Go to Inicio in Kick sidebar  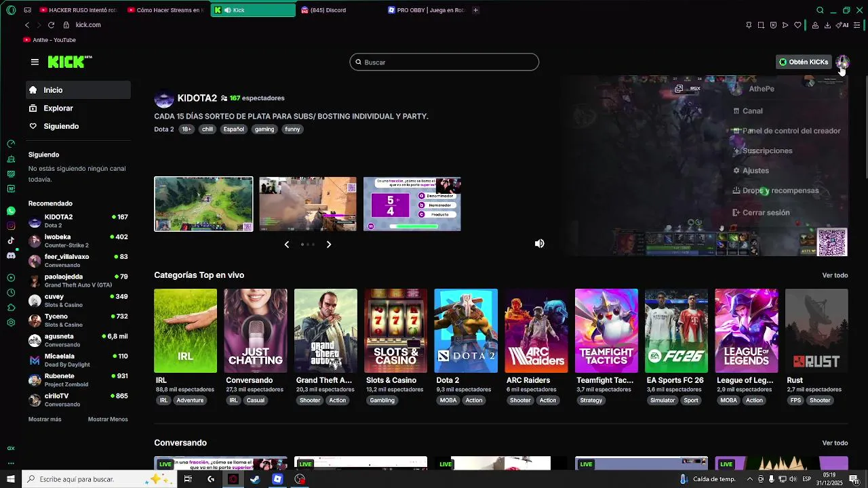[x=78, y=90]
